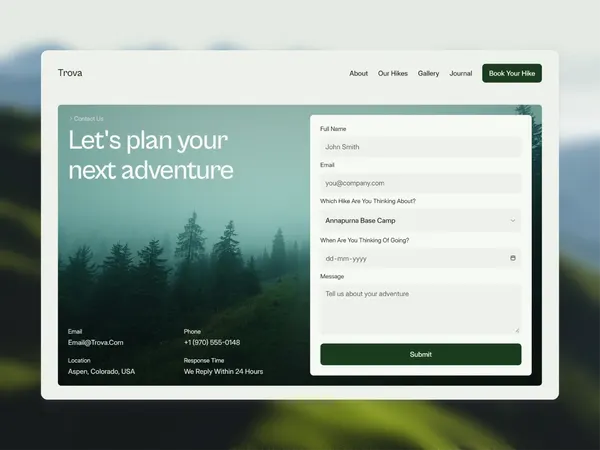Click the Message label

coord(332,276)
